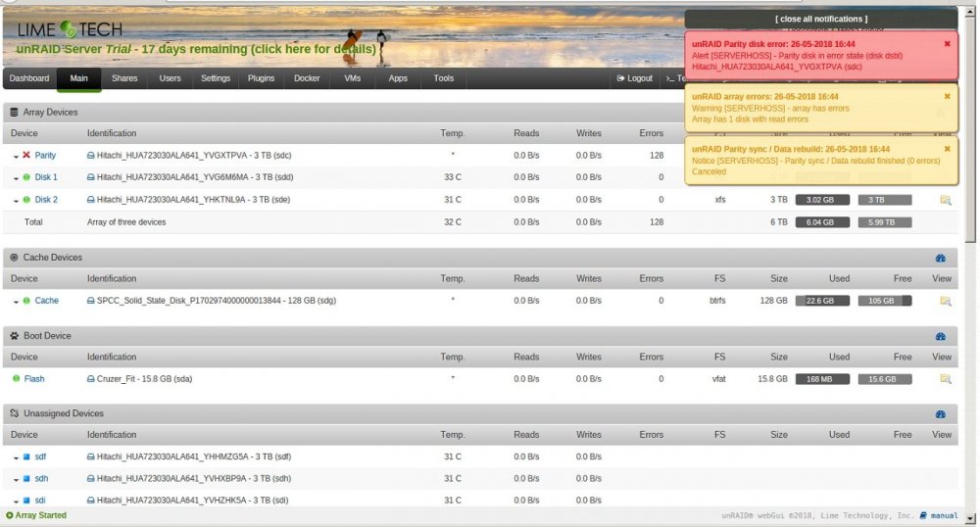Open the Cache device link

pyautogui.click(x=47, y=301)
